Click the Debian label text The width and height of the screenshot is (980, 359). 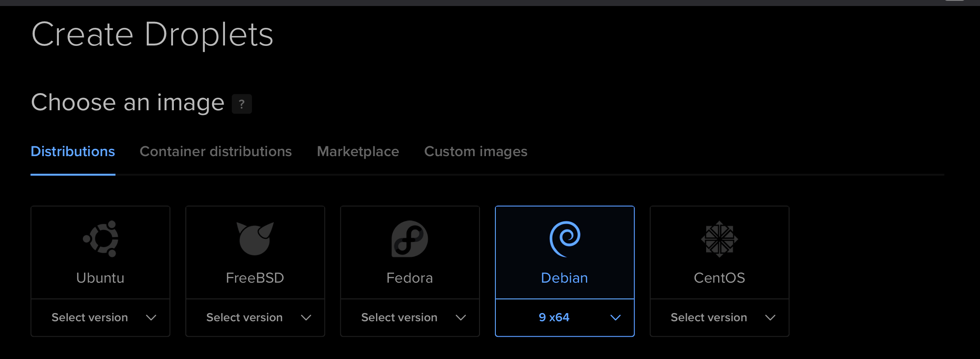(x=564, y=278)
